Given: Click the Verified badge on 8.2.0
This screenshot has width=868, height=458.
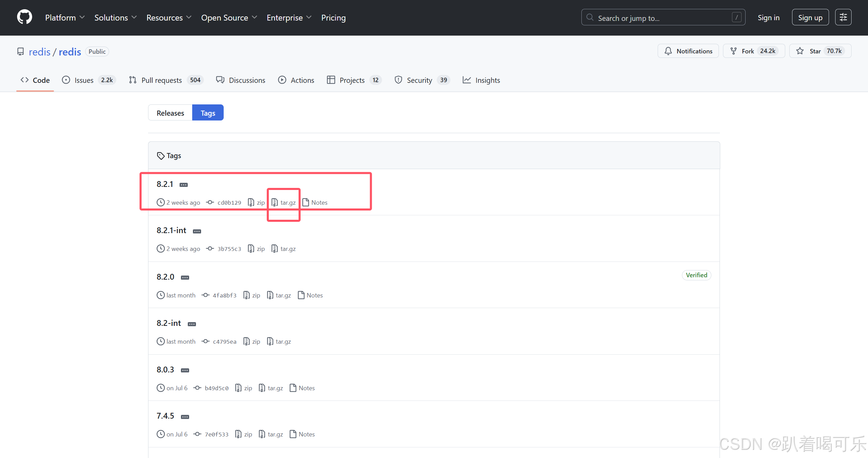Looking at the screenshot, I should click(x=696, y=275).
